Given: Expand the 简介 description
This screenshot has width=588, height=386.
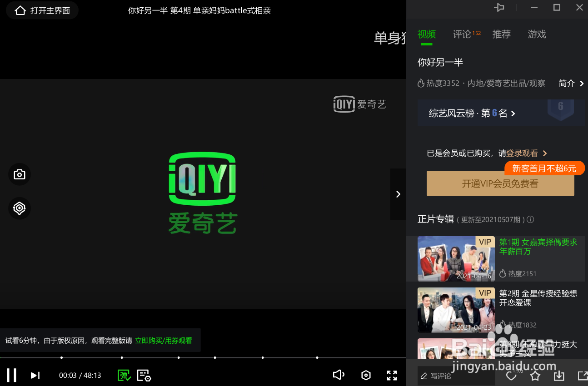Looking at the screenshot, I should pyautogui.click(x=571, y=83).
